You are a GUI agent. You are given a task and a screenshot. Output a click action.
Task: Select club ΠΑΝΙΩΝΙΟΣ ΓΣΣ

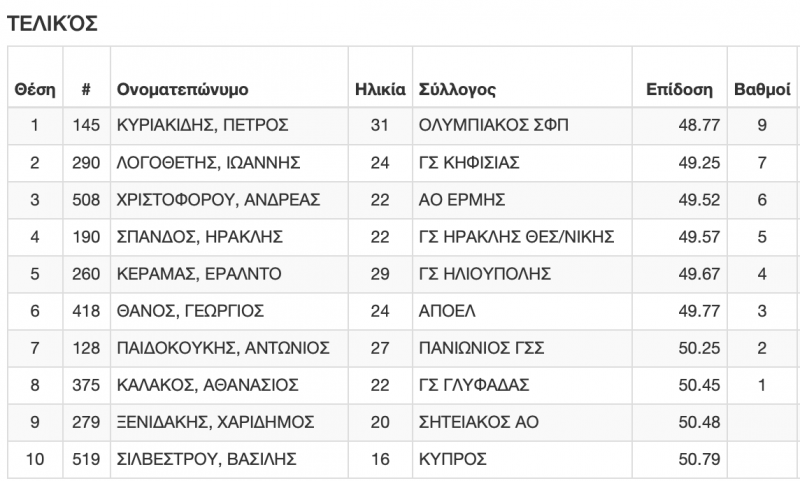coord(480,348)
